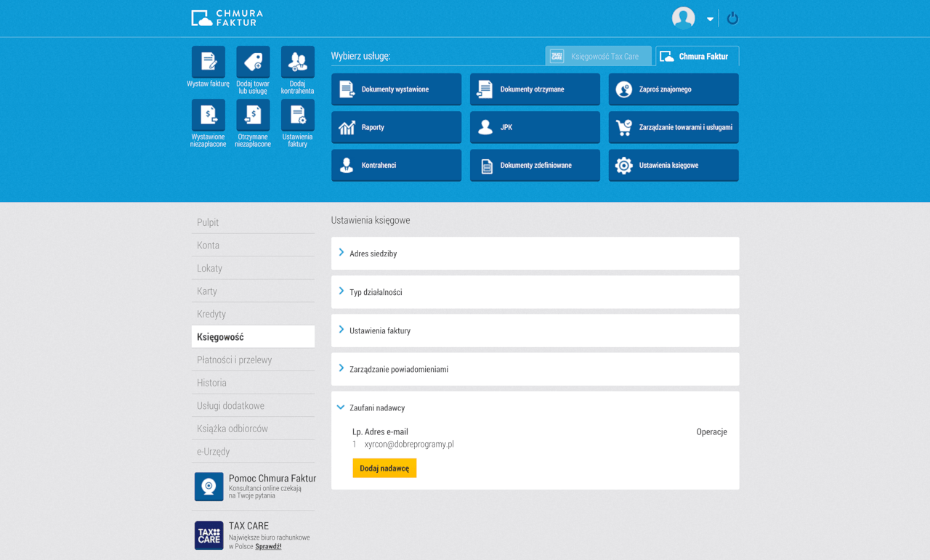This screenshot has width=930, height=560.
Task: Open Dodaj towar lub usługę icon
Action: click(x=253, y=62)
